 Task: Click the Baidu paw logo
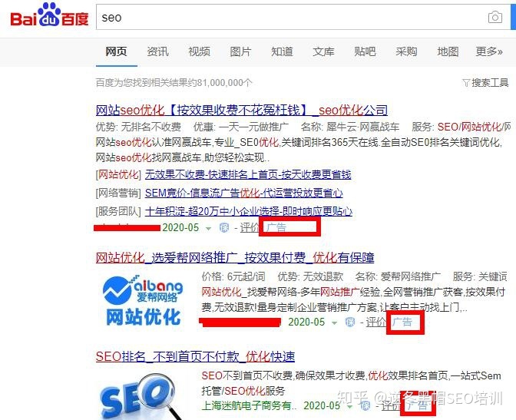(x=49, y=15)
